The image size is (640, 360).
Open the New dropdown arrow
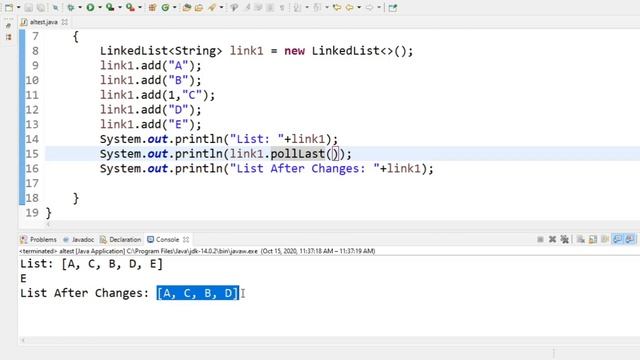click(18, 7)
